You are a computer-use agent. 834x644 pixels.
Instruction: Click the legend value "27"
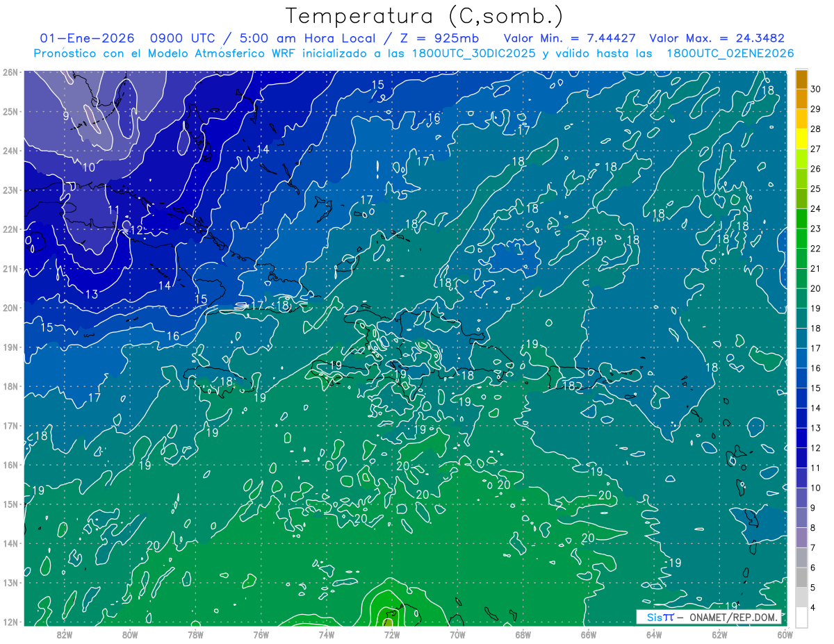[816, 149]
